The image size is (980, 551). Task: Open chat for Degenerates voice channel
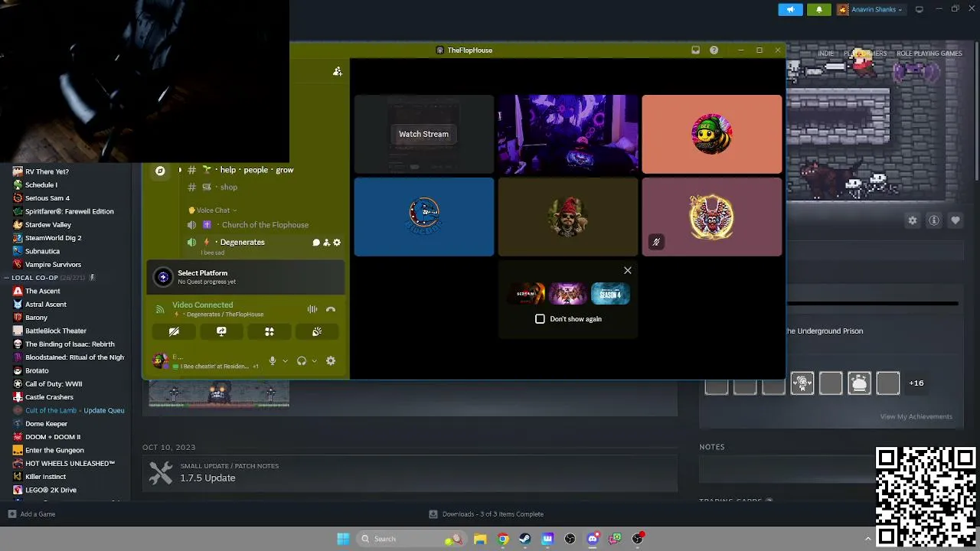[x=315, y=243]
